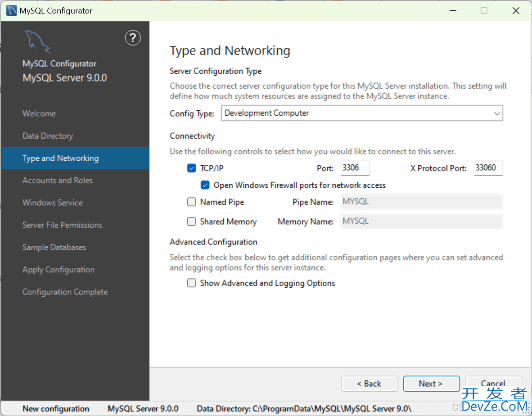Viewport: 532px width, 416px height.
Task: Click the MySQL dolphin logo in sidebar
Action: click(x=38, y=41)
